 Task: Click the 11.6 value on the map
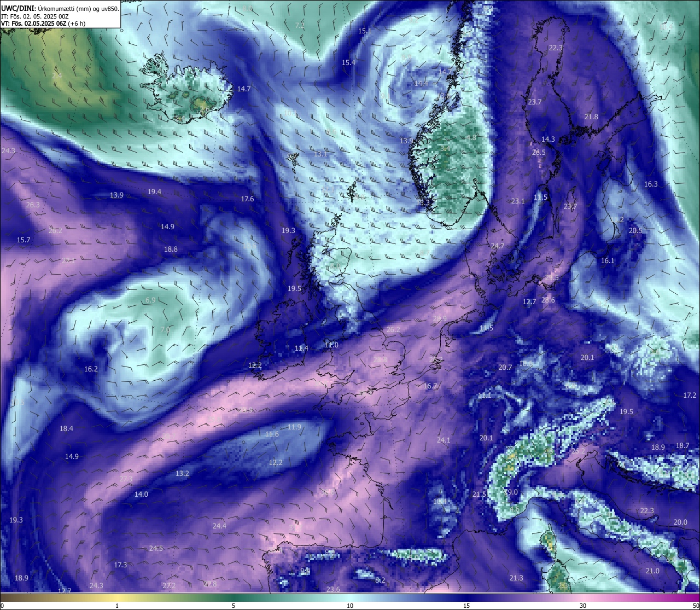coord(272,434)
